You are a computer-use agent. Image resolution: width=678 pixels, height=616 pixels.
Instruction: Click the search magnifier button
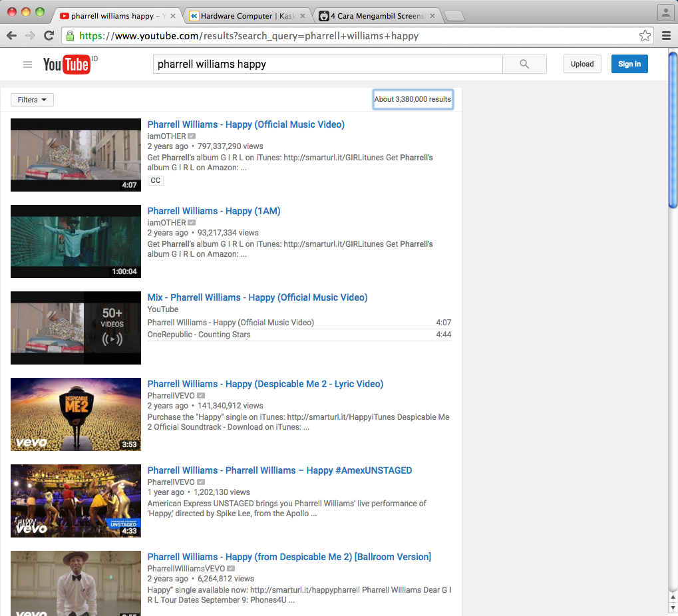tap(524, 64)
